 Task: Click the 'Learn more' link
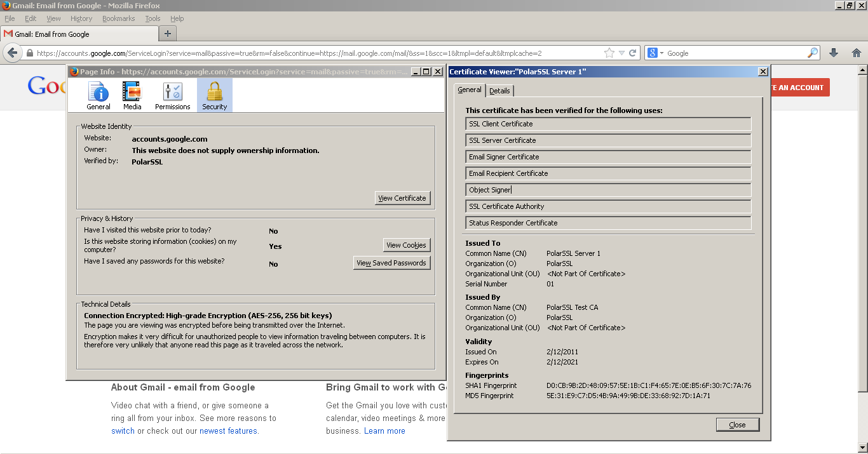tap(384, 431)
